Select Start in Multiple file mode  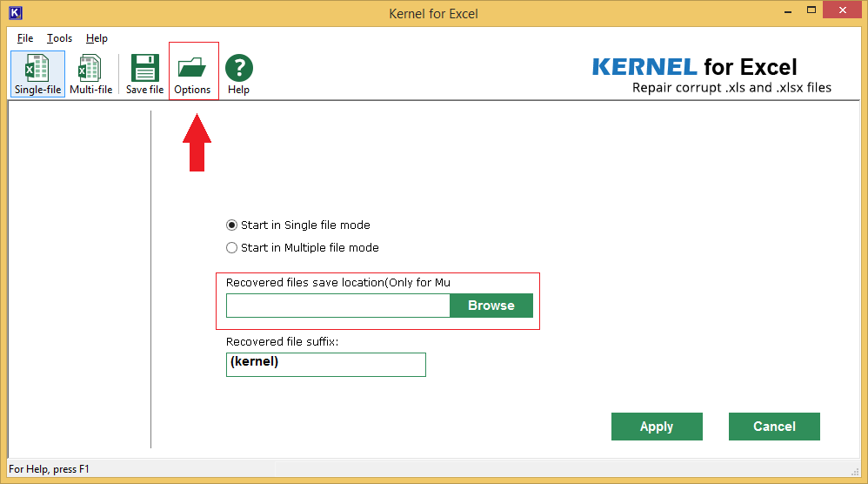coord(303,247)
